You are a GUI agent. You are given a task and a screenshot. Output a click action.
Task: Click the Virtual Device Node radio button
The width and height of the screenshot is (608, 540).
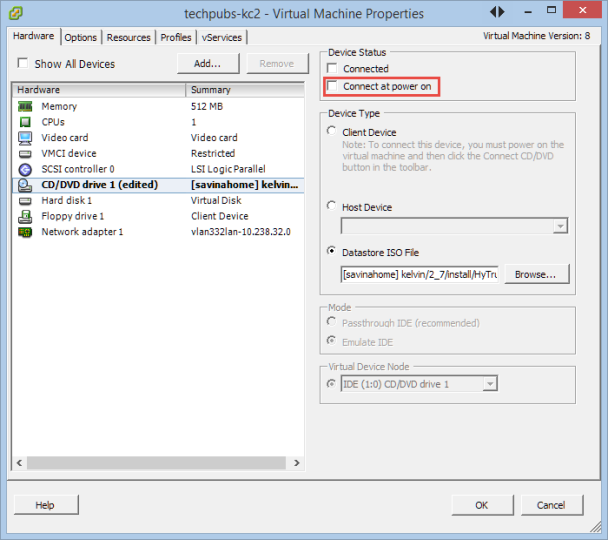(331, 384)
